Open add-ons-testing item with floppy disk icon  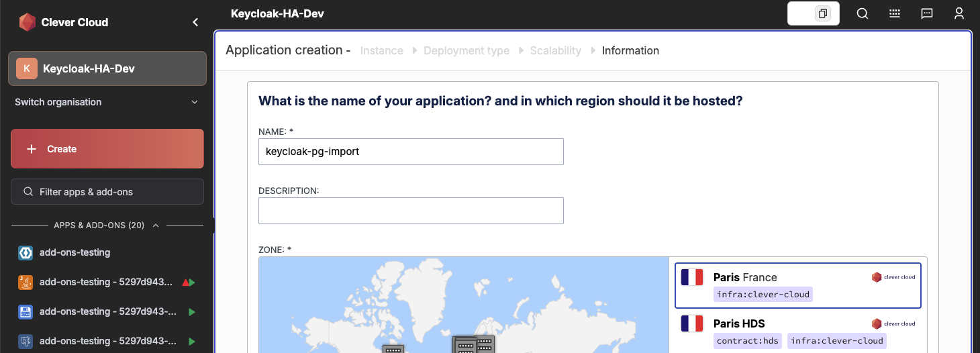(x=107, y=311)
